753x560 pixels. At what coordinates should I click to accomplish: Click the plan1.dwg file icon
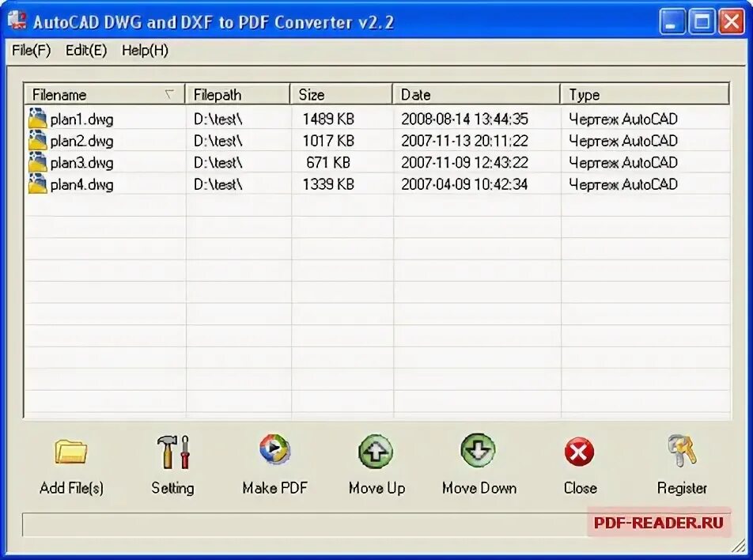click(x=37, y=118)
